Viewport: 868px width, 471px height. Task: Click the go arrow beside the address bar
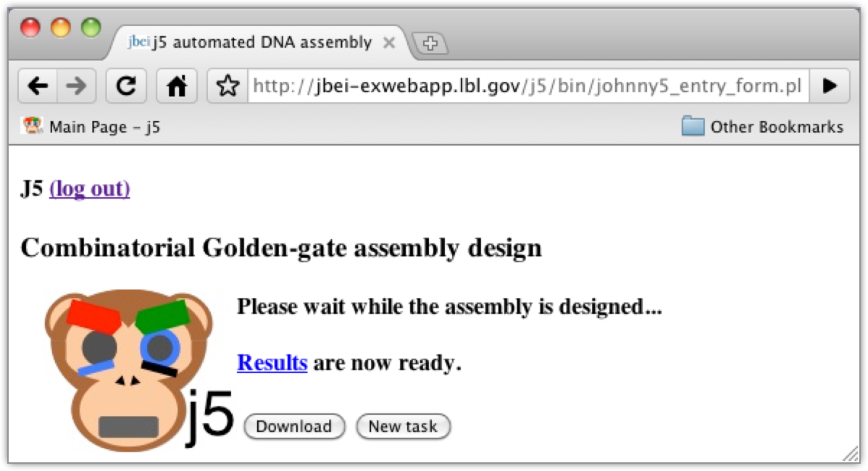pos(830,86)
